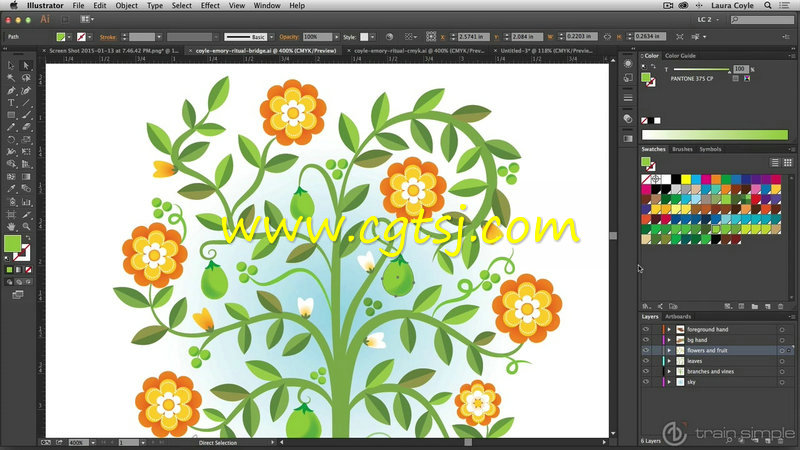Image resolution: width=800 pixels, height=450 pixels.
Task: Select the Zoom tool
Action: (x=26, y=227)
